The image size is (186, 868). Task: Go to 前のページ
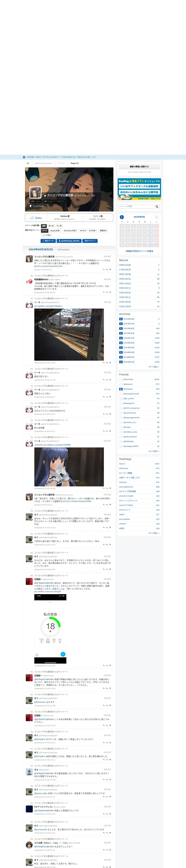coord(48,241)
